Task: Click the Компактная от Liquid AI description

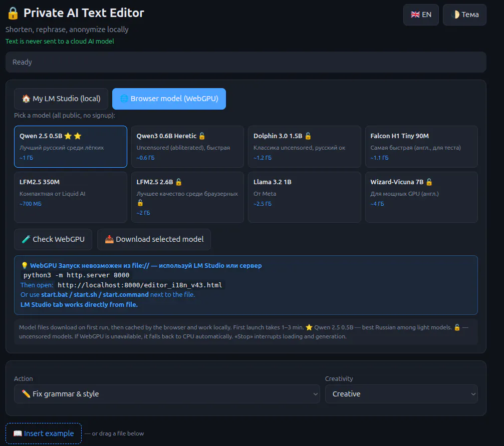Action: click(53, 194)
